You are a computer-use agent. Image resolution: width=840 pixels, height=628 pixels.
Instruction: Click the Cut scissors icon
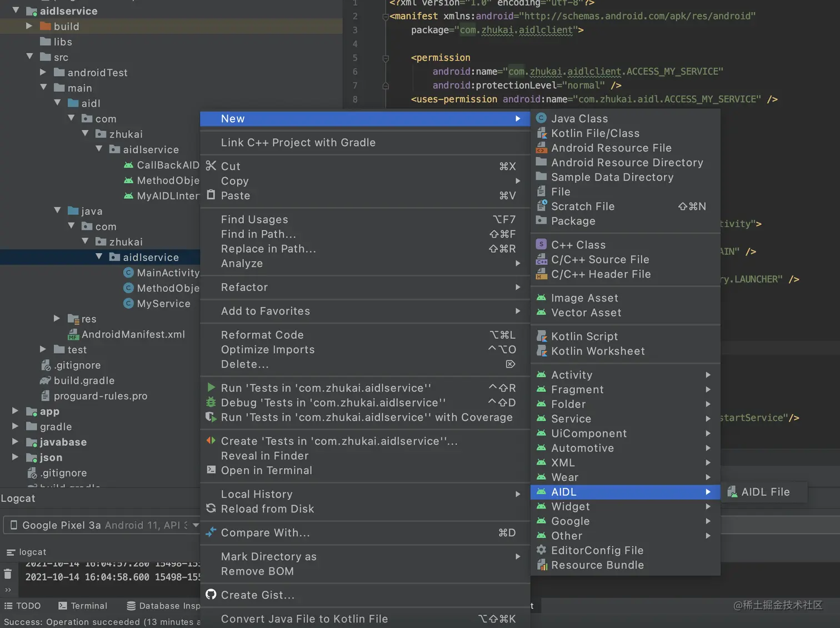[211, 165]
